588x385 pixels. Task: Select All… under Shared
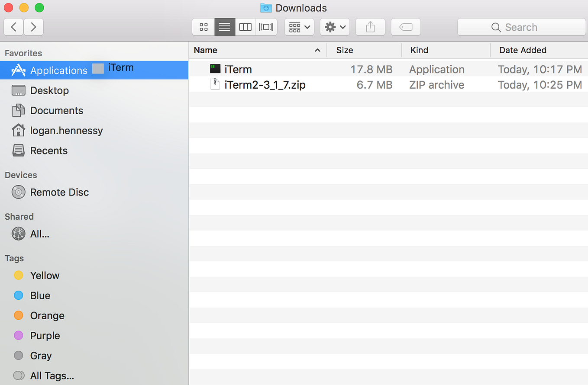tap(94, 234)
